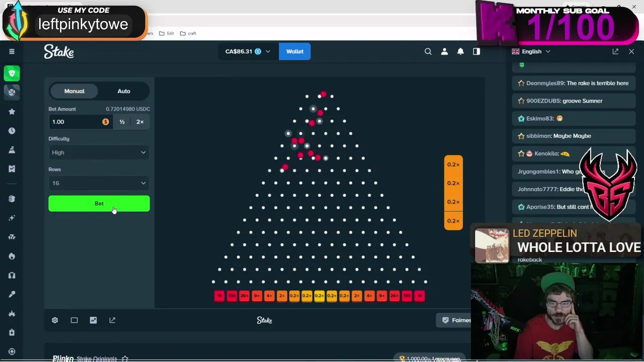Open the craft bookmark folder

coord(188,33)
